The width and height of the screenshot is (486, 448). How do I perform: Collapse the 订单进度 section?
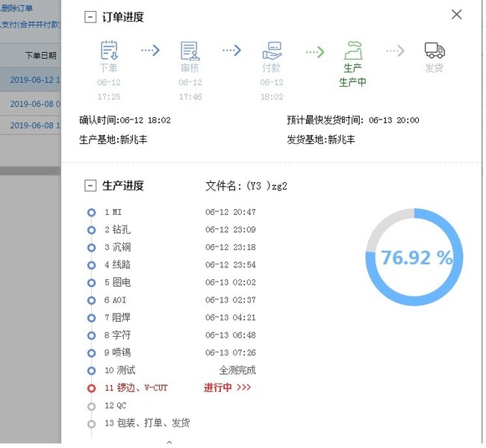click(x=91, y=17)
